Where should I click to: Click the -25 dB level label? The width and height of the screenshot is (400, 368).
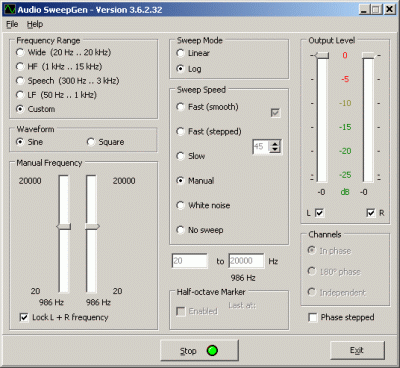(345, 175)
